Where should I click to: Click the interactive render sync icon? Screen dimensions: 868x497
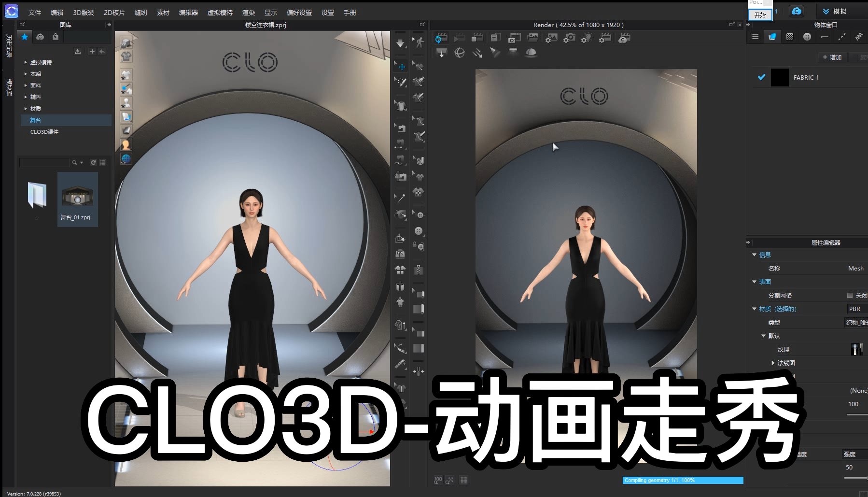pyautogui.click(x=441, y=38)
